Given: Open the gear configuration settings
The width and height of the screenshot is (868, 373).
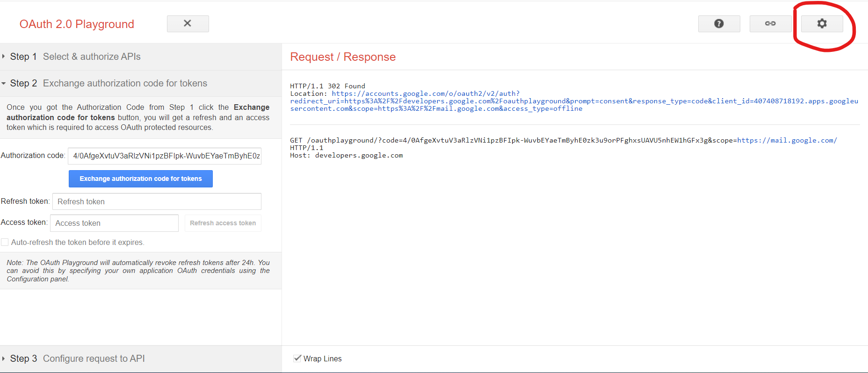Looking at the screenshot, I should coord(822,23).
